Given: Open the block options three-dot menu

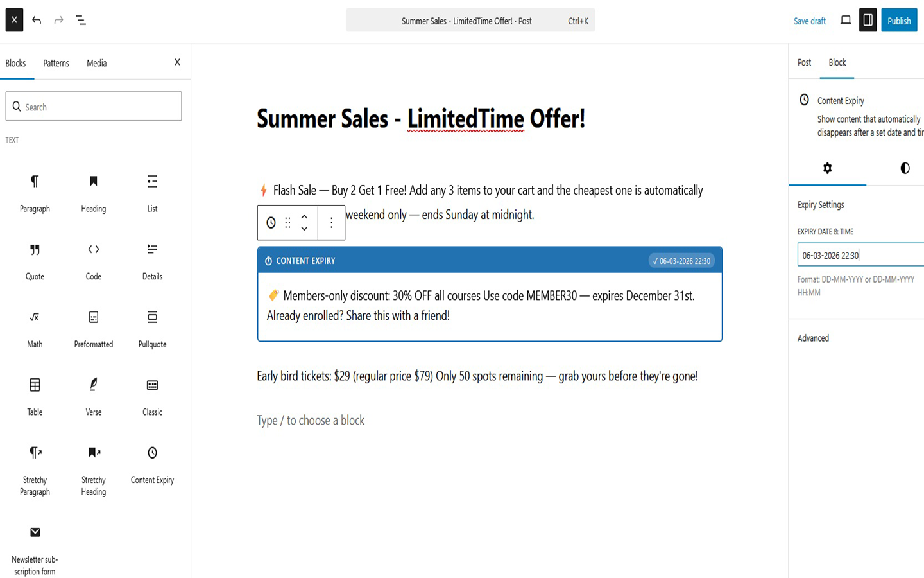Looking at the screenshot, I should click(331, 222).
